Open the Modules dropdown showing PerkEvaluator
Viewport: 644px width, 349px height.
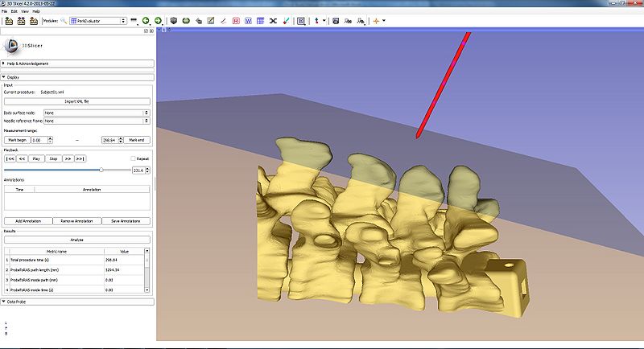[97, 20]
